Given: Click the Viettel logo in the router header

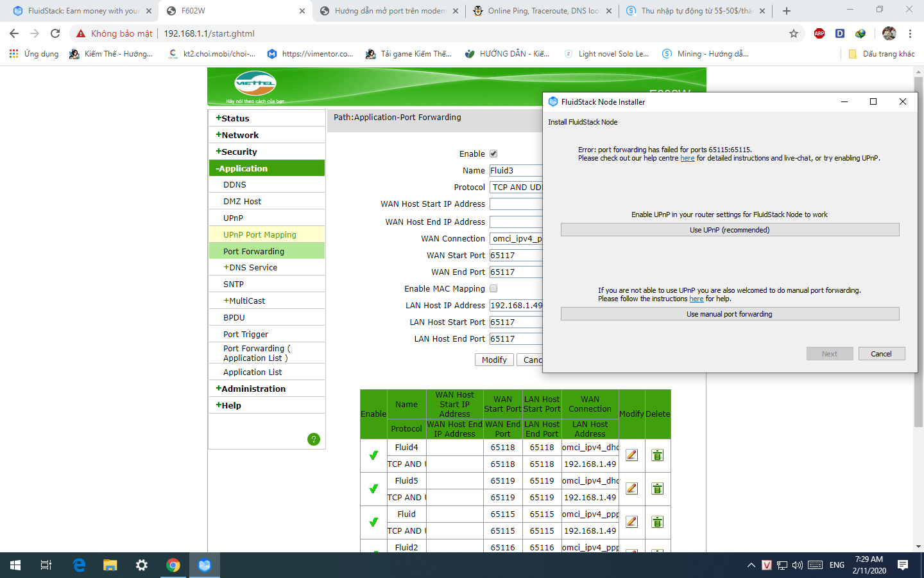Looking at the screenshot, I should point(255,84).
